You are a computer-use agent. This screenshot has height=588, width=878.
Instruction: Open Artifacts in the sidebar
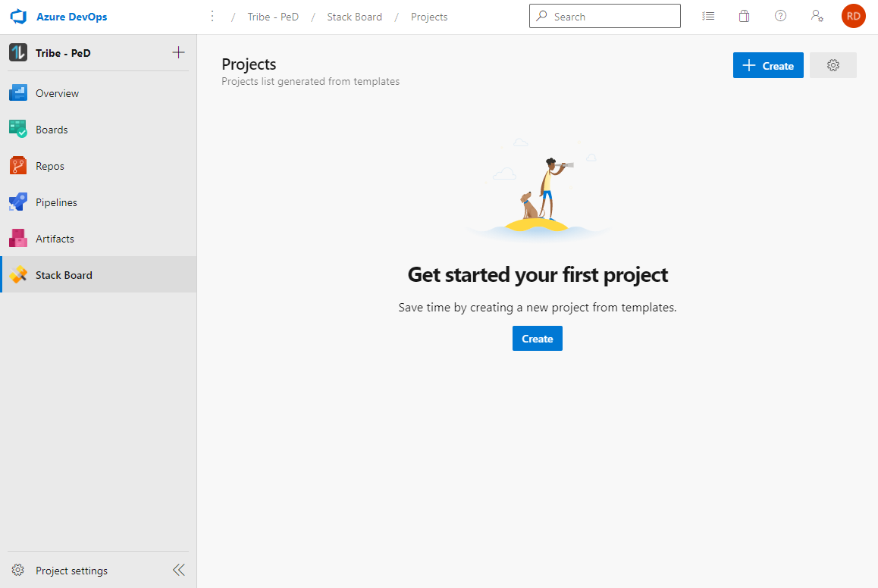99,239
